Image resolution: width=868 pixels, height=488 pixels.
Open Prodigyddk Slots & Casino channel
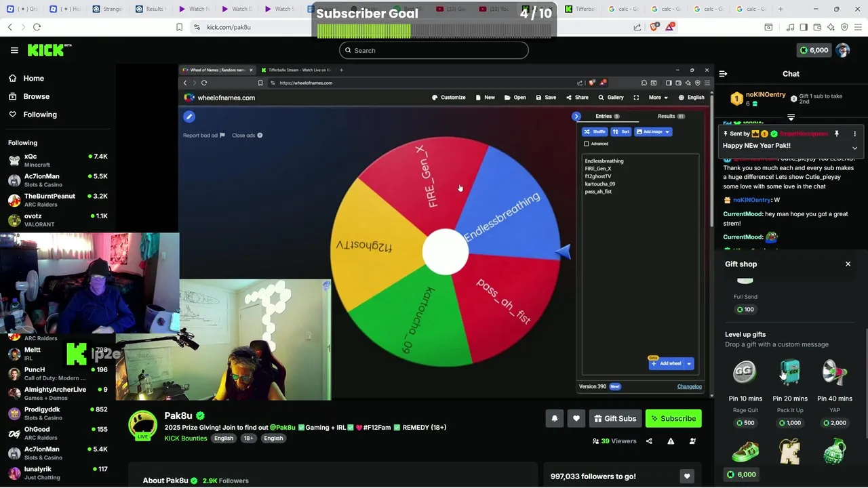(x=58, y=413)
